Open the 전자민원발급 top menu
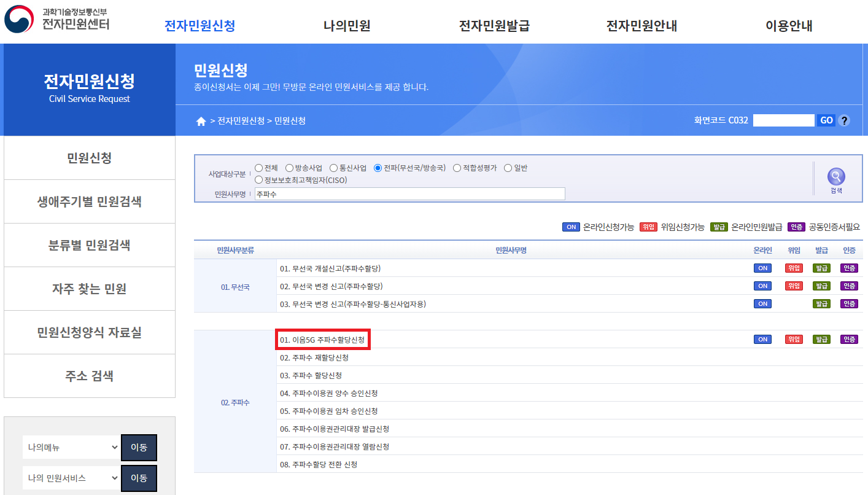The width and height of the screenshot is (868, 495). [x=494, y=26]
